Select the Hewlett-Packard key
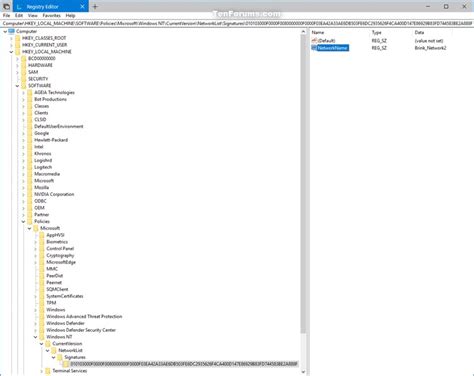This screenshot has height=376, width=474. click(51, 140)
